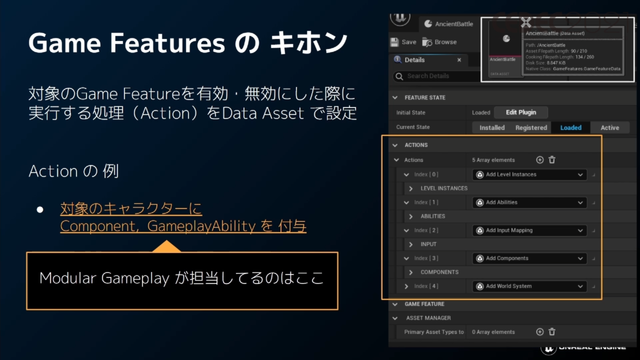Set current state to Installed
640x360 pixels.
(x=492, y=128)
